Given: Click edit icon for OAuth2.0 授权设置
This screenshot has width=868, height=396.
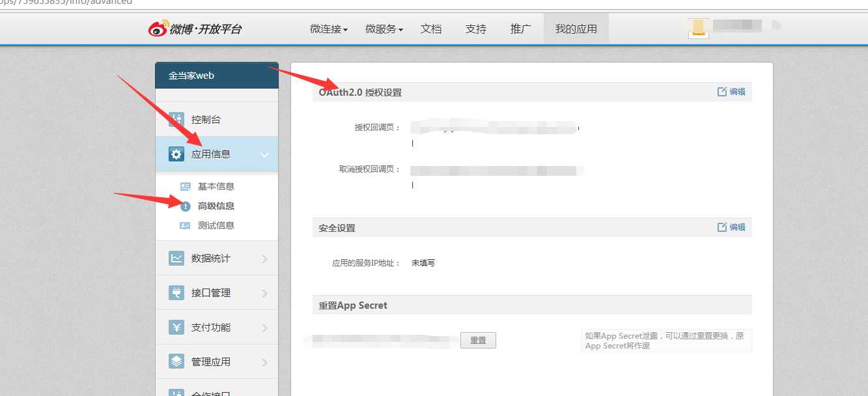Looking at the screenshot, I should (x=721, y=92).
